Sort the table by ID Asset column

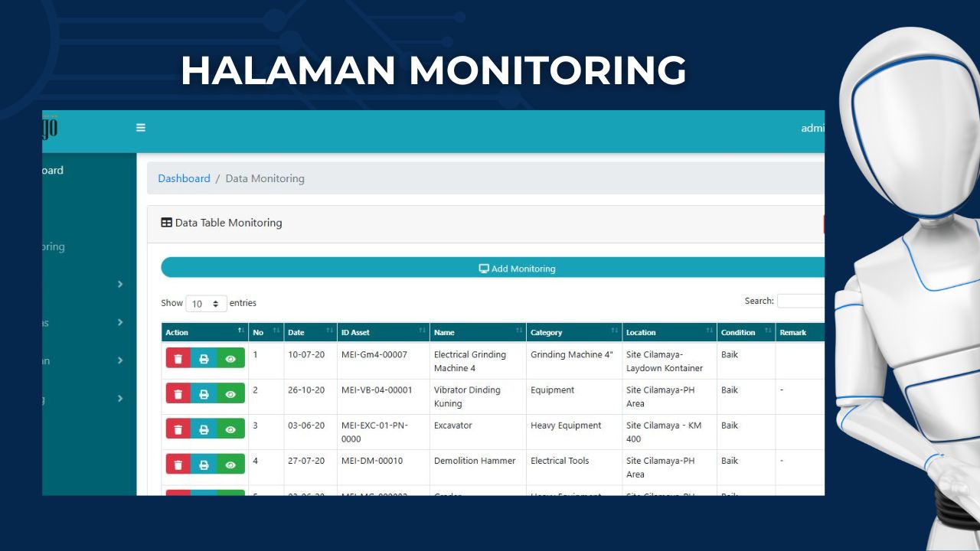coord(383,332)
